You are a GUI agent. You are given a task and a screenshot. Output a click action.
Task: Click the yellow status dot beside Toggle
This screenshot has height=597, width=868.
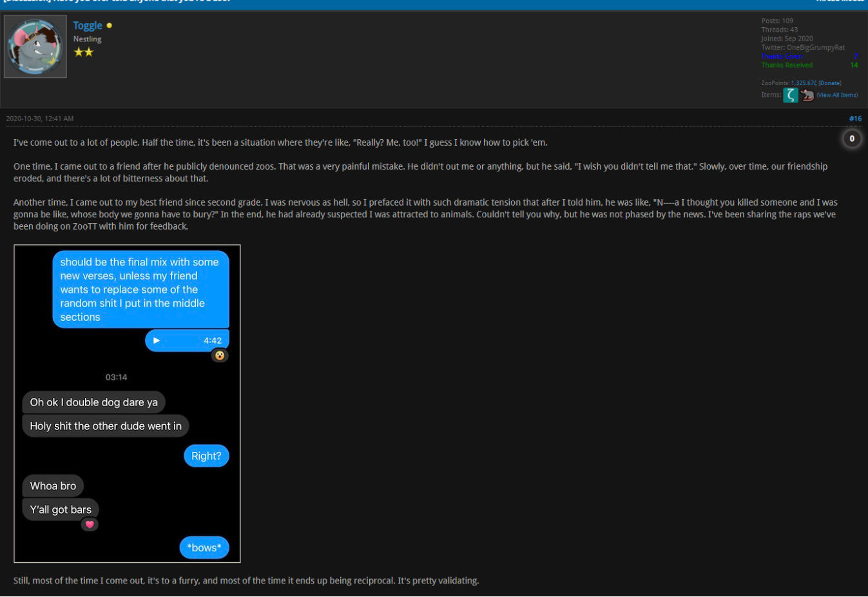pos(109,26)
